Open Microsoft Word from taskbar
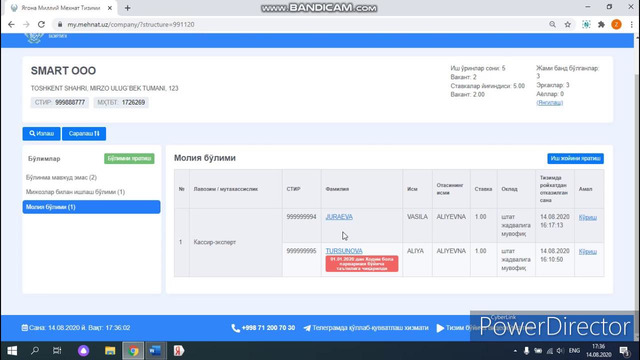The image size is (640, 360). pos(155,351)
